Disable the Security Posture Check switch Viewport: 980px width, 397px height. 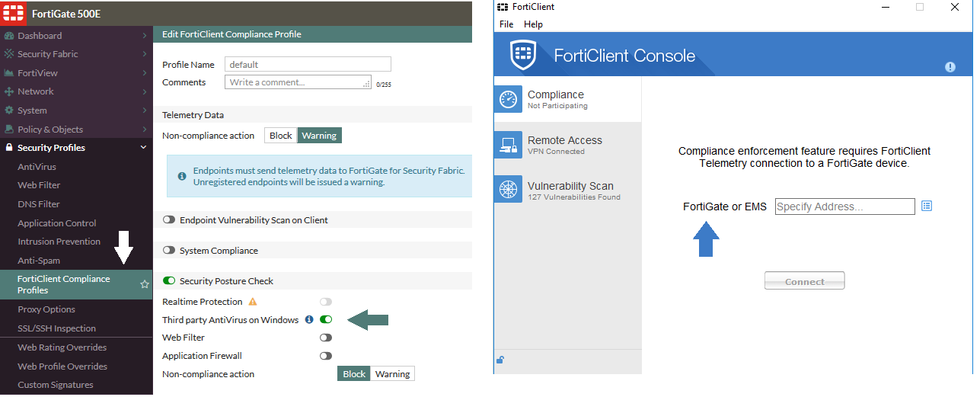(169, 281)
